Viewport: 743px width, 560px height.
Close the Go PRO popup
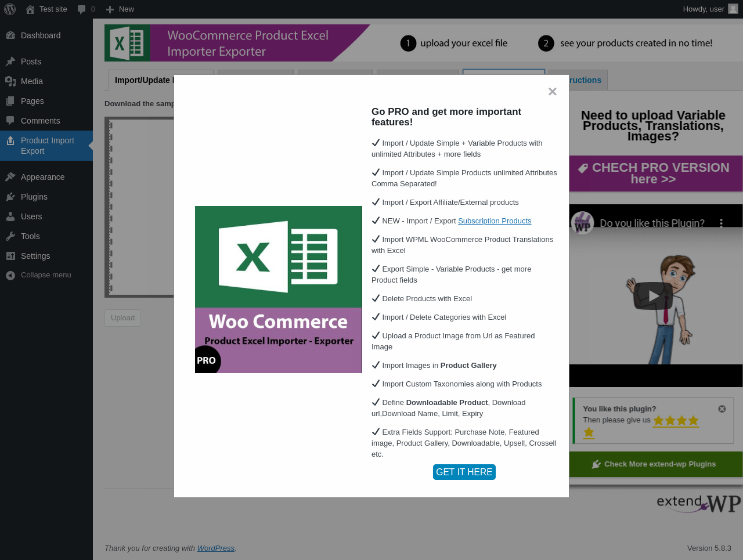click(x=553, y=91)
